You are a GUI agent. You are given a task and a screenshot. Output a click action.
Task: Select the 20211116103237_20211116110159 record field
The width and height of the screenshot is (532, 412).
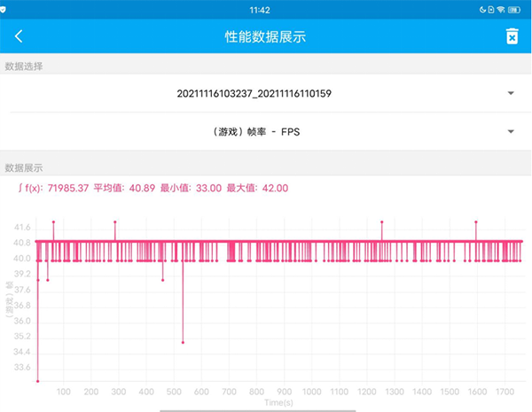tap(254, 94)
